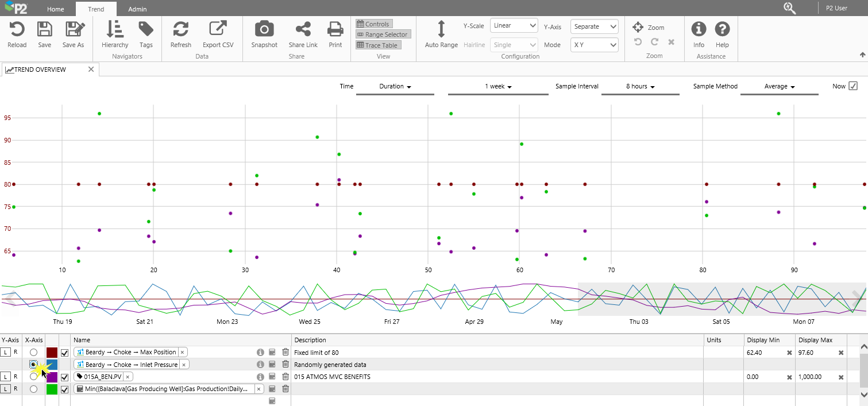This screenshot has width=868, height=406.
Task: Switch to the Home tab
Action: point(56,9)
